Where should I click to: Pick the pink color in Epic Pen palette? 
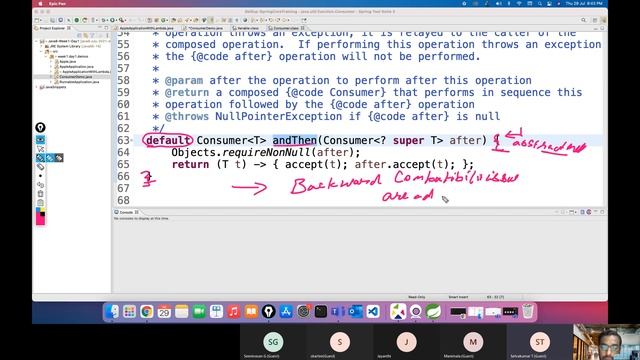(40, 220)
